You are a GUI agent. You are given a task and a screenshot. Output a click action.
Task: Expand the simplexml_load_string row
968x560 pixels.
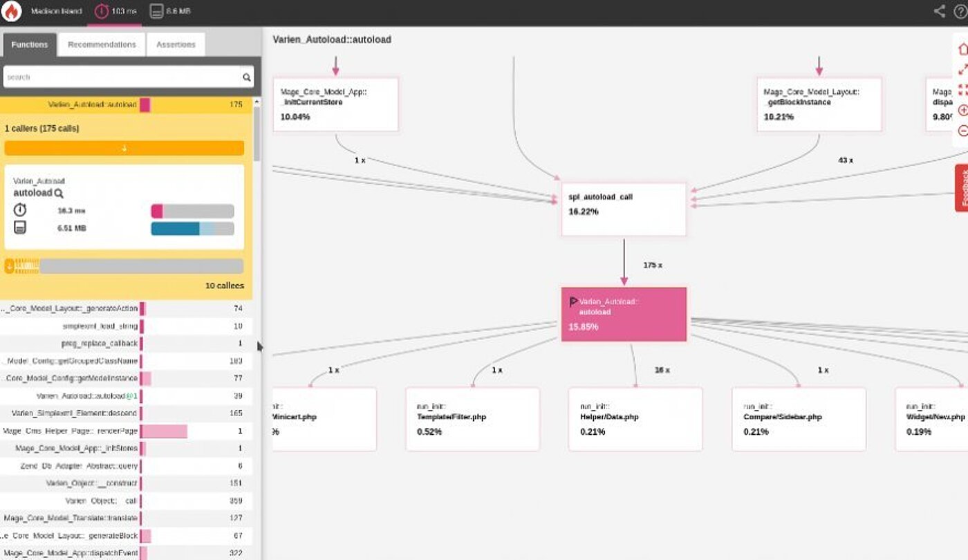126,326
